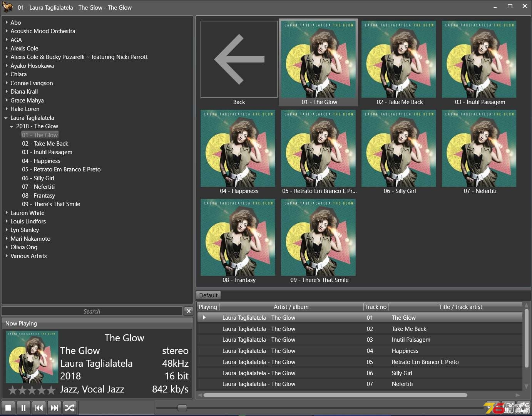Pause the current track
The image size is (532, 416).
click(23, 408)
